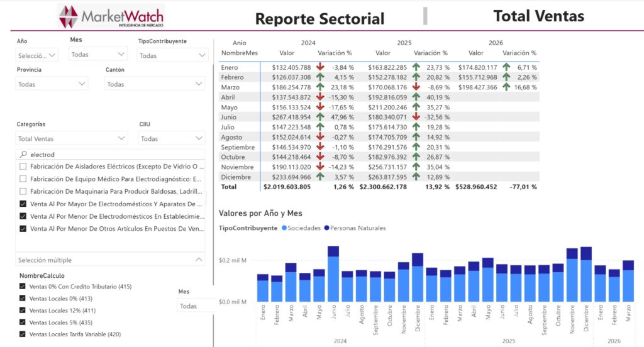This screenshot has height=347, width=644.
Task: Click the Total row label
Action: coord(229,187)
